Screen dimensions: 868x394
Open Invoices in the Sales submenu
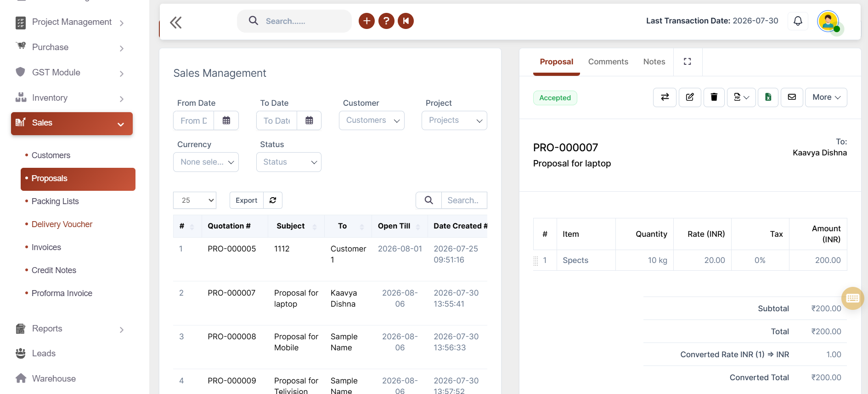tap(46, 247)
